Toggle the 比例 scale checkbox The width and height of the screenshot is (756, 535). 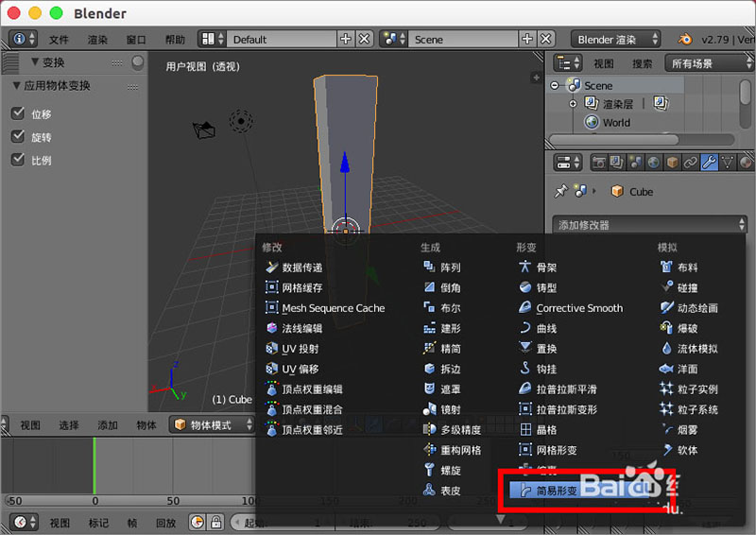[18, 160]
